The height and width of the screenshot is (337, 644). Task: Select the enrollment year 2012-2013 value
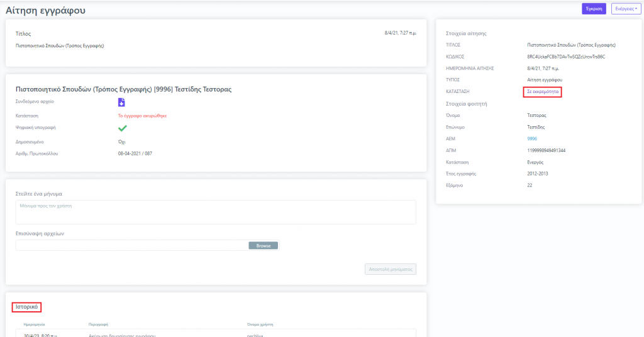pos(538,174)
